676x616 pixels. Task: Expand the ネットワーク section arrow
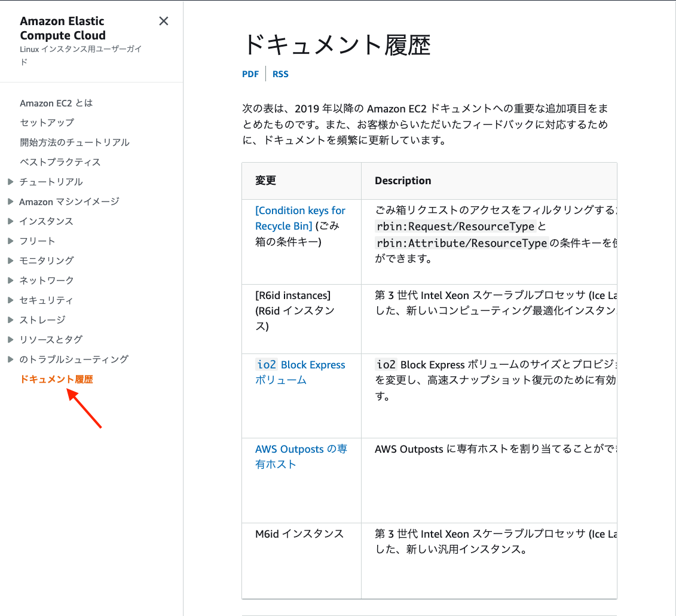pyautogui.click(x=11, y=280)
